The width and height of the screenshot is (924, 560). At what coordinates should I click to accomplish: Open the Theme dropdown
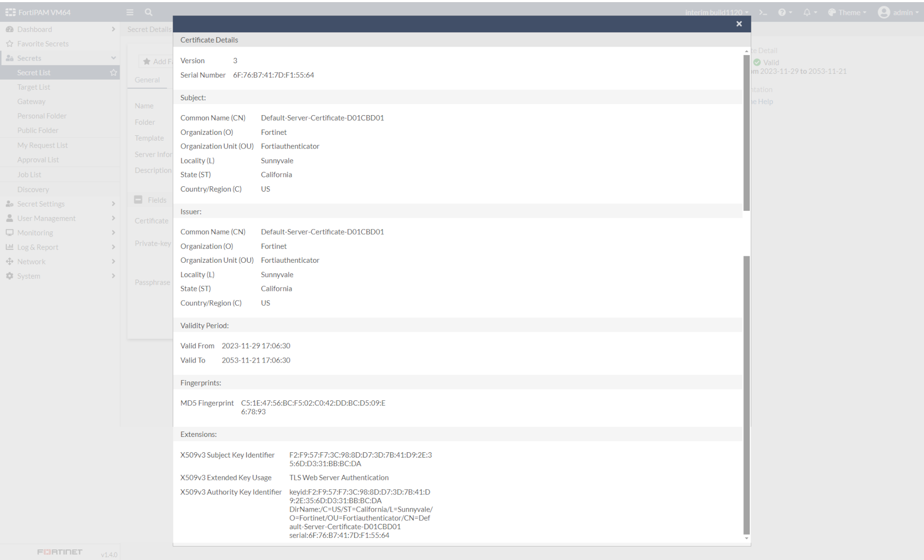tap(847, 12)
